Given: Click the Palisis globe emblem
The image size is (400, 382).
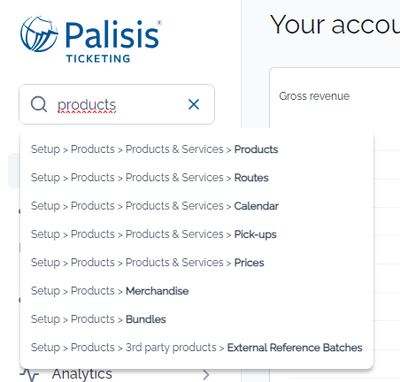Looking at the screenshot, I should click(x=39, y=34).
